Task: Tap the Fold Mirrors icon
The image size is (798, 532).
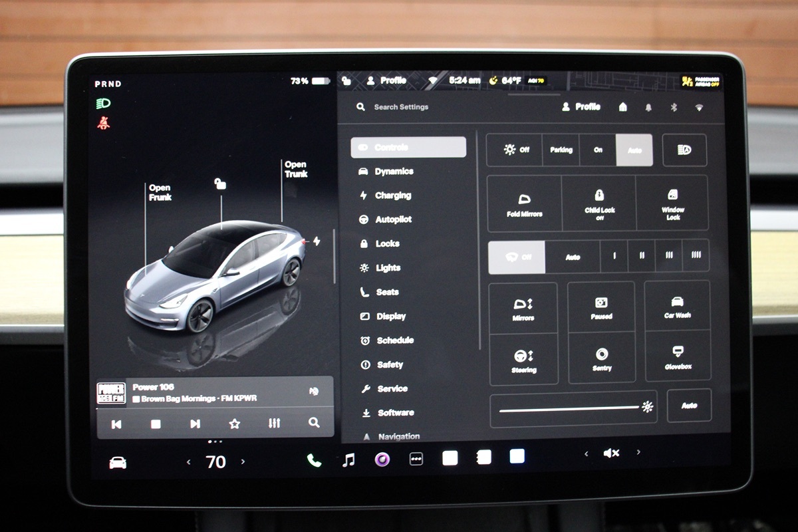Action: coord(524,203)
